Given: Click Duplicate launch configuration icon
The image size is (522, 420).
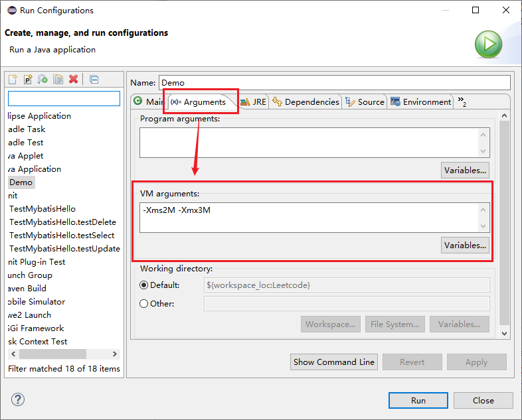Looking at the screenshot, I should point(58,80).
